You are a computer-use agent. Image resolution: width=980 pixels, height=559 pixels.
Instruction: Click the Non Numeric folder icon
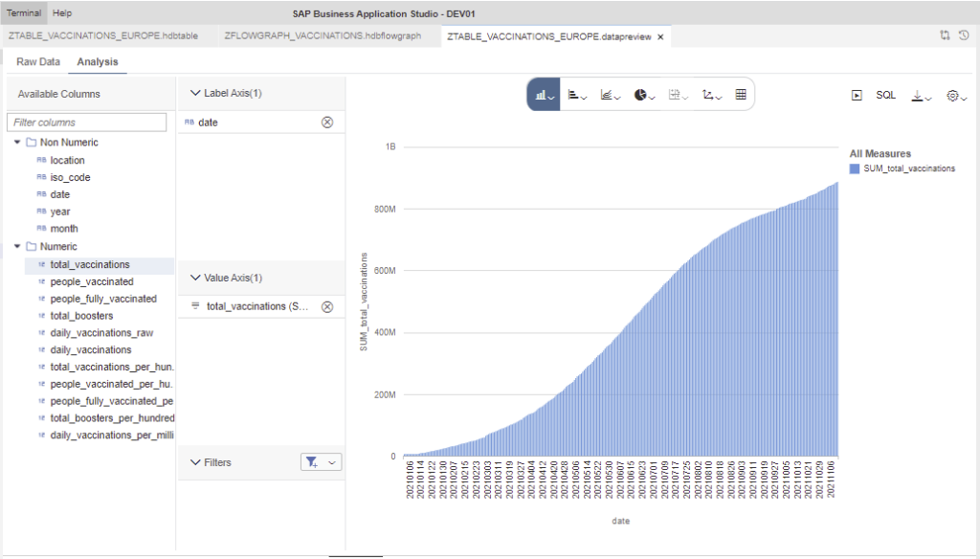tap(32, 143)
